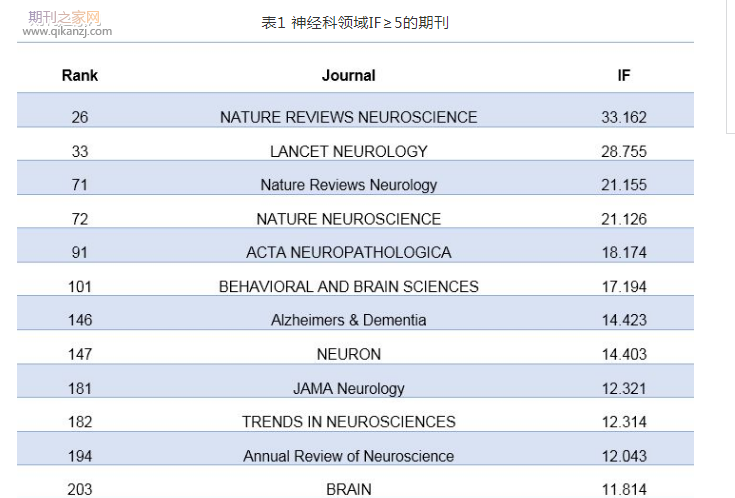The width and height of the screenshot is (735, 498).
Task: Click the 期刊之家网 logo text
Action: [x=65, y=17]
